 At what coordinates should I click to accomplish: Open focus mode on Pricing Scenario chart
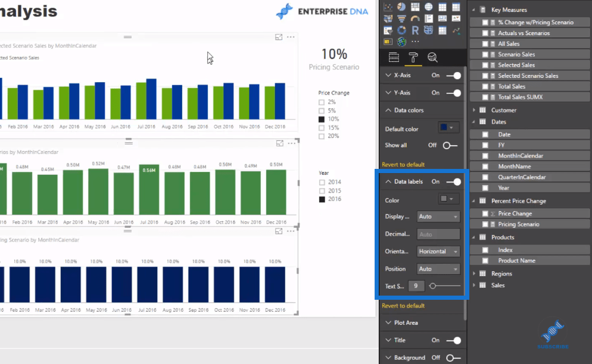click(279, 231)
